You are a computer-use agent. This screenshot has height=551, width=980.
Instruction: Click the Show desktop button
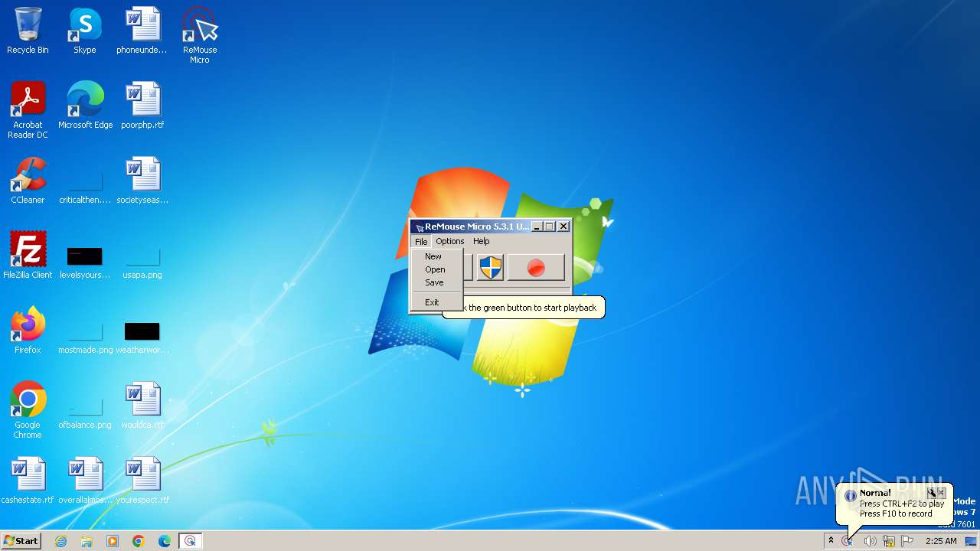[x=972, y=541]
